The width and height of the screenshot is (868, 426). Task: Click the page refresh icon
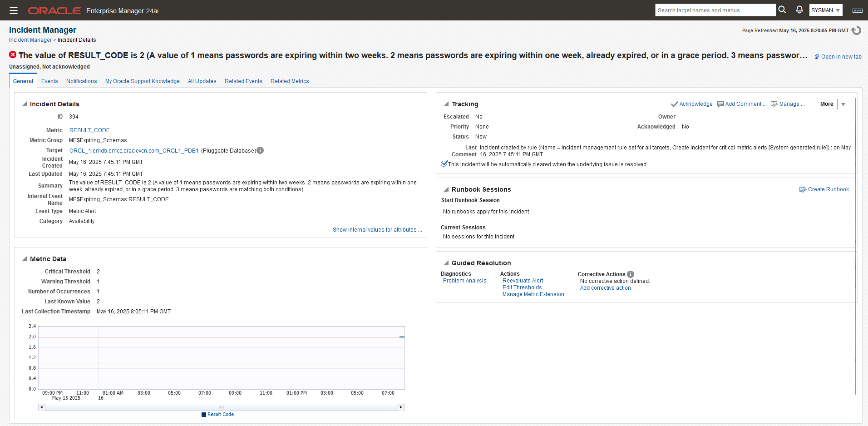(x=856, y=30)
